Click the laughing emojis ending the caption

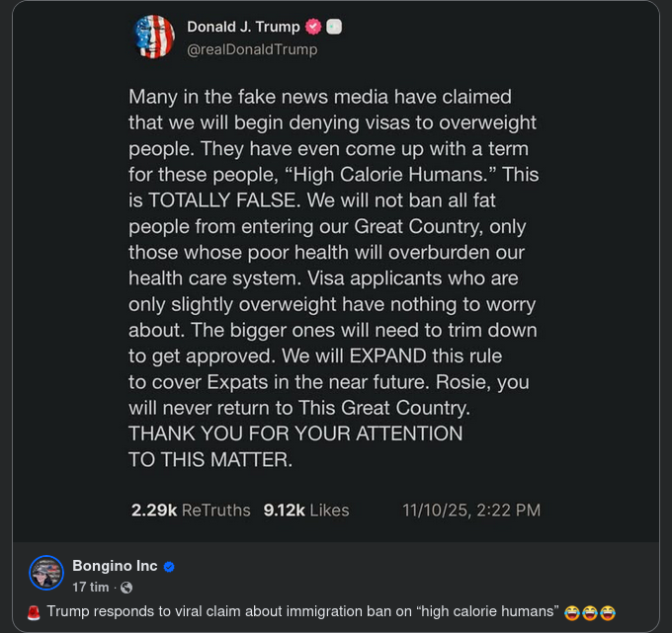(x=590, y=612)
